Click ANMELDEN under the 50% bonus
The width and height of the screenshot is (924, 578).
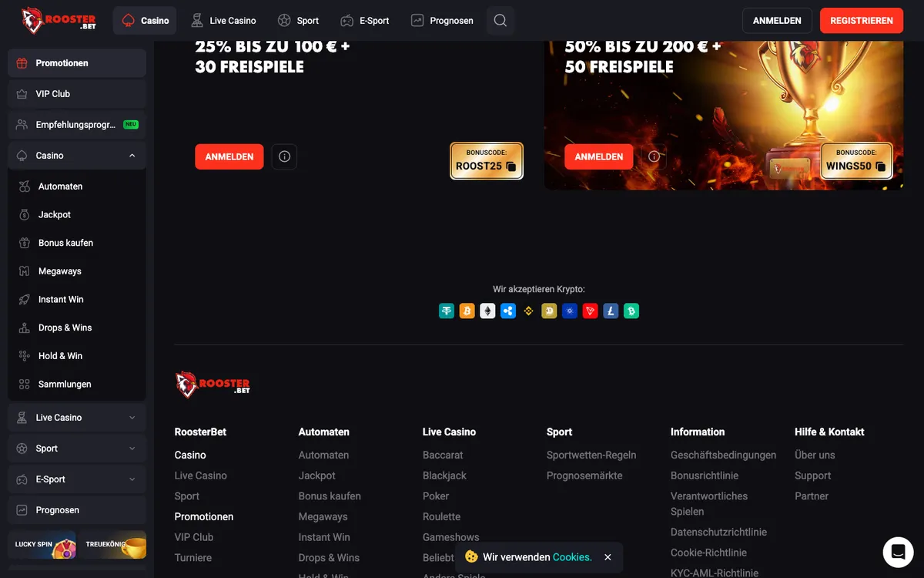599,156
